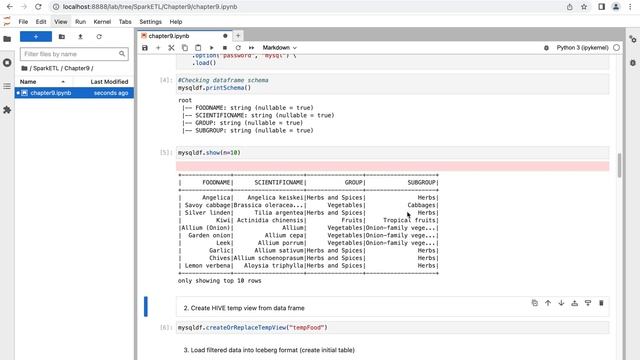
Task: Open a new launcher tab
Action: tap(238, 36)
